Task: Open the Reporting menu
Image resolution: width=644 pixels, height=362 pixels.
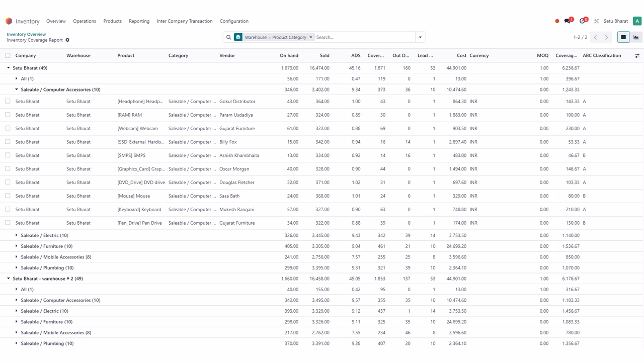Action: pyautogui.click(x=139, y=21)
